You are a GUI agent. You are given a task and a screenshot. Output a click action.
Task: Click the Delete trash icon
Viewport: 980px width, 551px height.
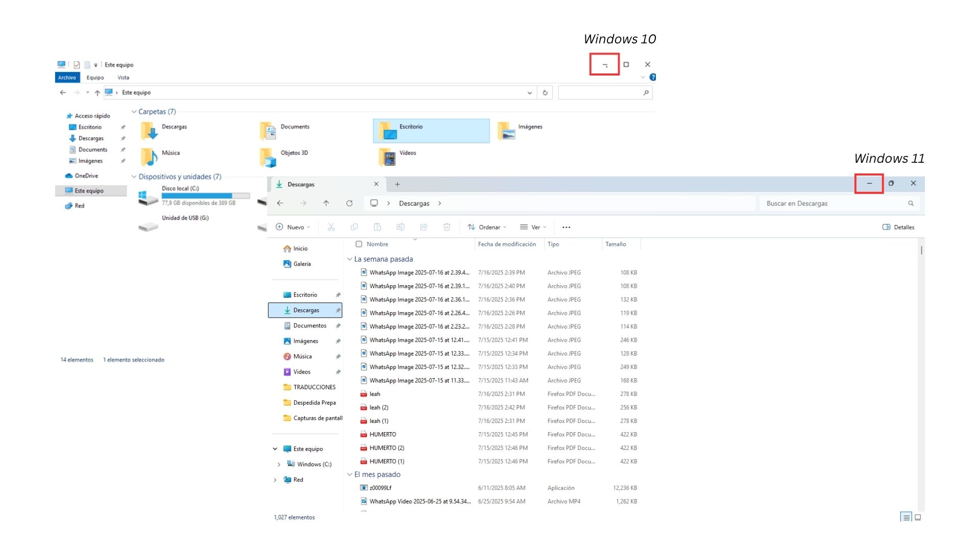[447, 227]
